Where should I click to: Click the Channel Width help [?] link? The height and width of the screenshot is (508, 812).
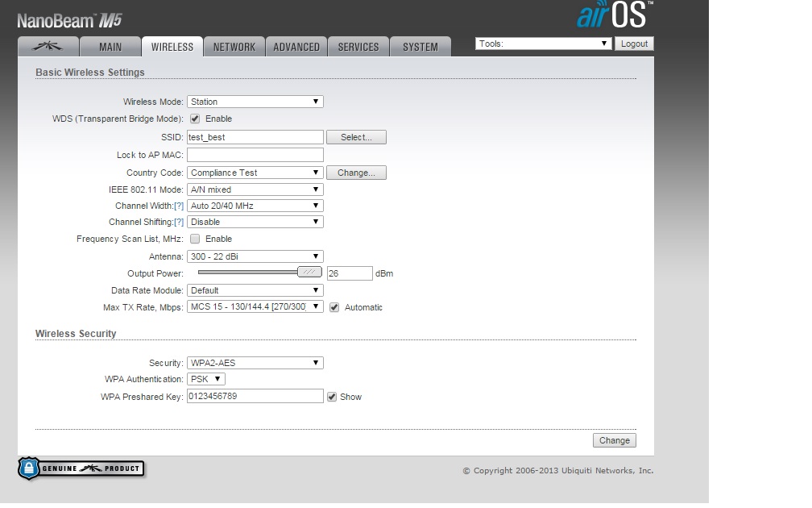tap(179, 206)
